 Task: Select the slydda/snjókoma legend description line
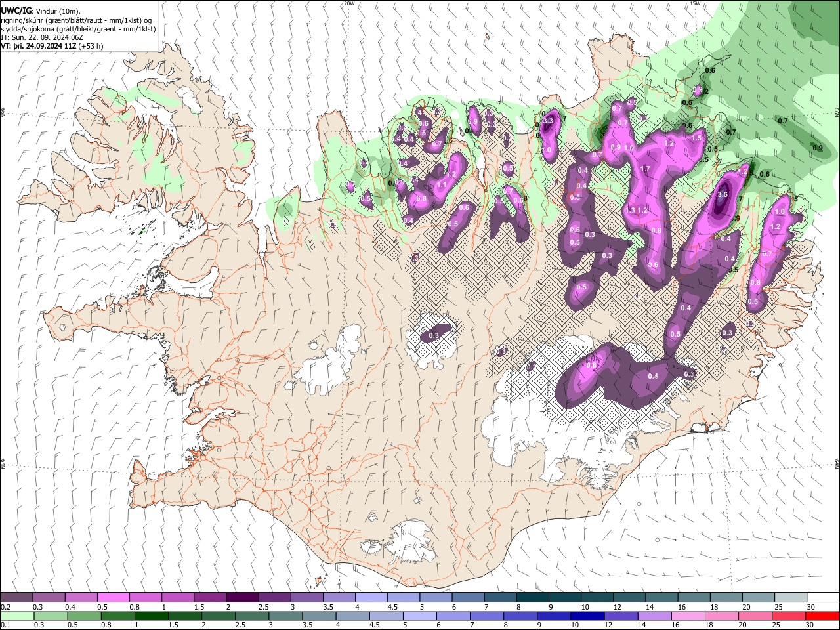click(x=78, y=29)
